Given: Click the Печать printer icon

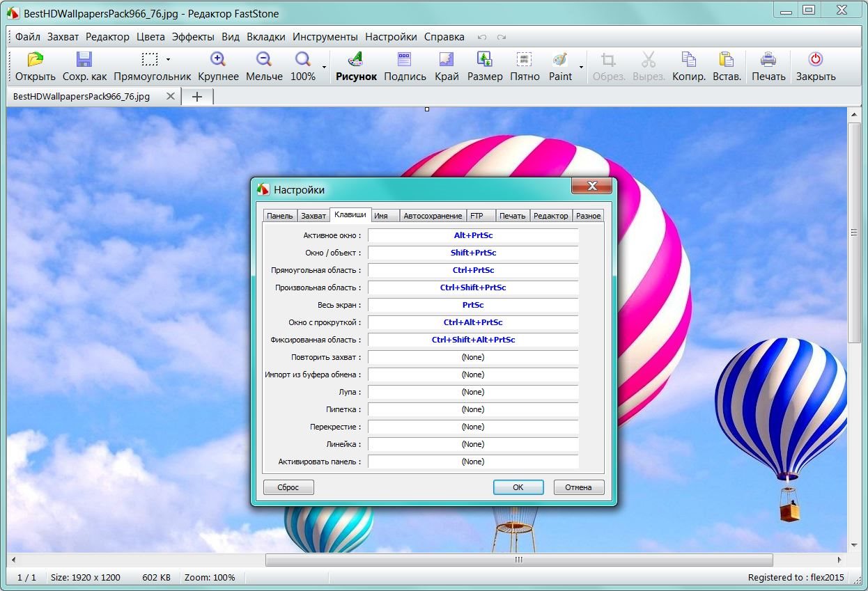Looking at the screenshot, I should pos(768,60).
